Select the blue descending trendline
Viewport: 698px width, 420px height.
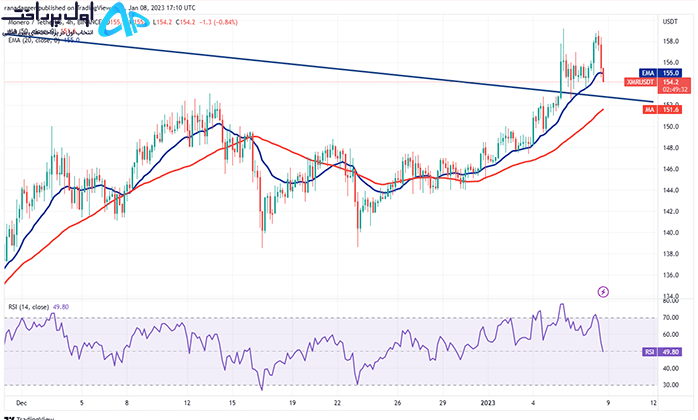click(329, 68)
